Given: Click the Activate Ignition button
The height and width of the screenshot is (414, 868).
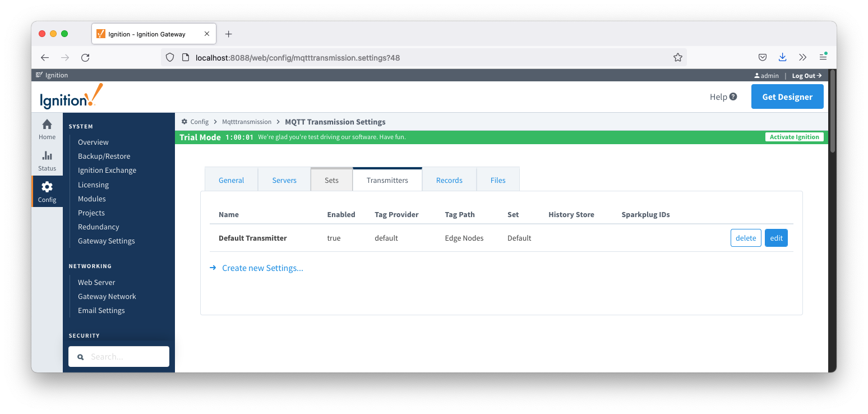Looking at the screenshot, I should [x=794, y=137].
